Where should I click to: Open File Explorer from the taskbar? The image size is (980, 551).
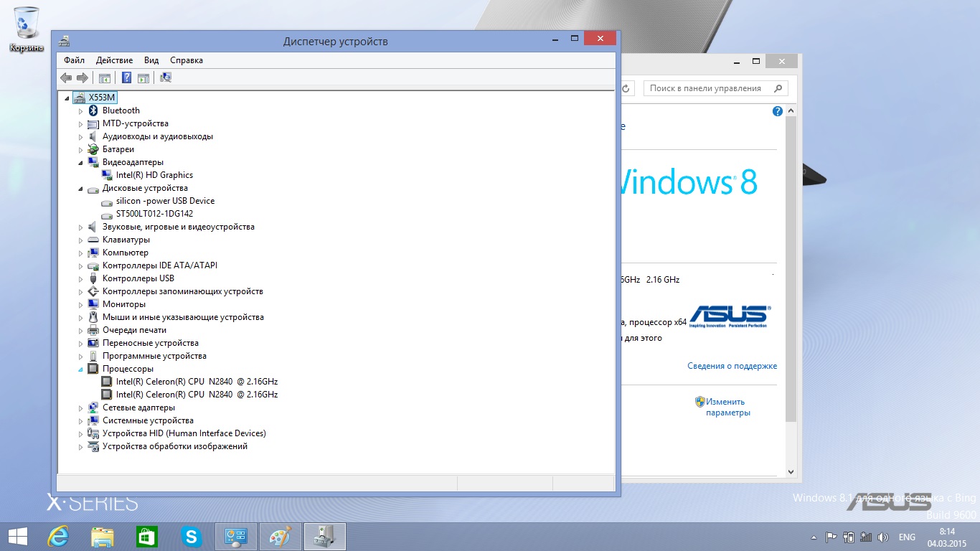click(103, 537)
